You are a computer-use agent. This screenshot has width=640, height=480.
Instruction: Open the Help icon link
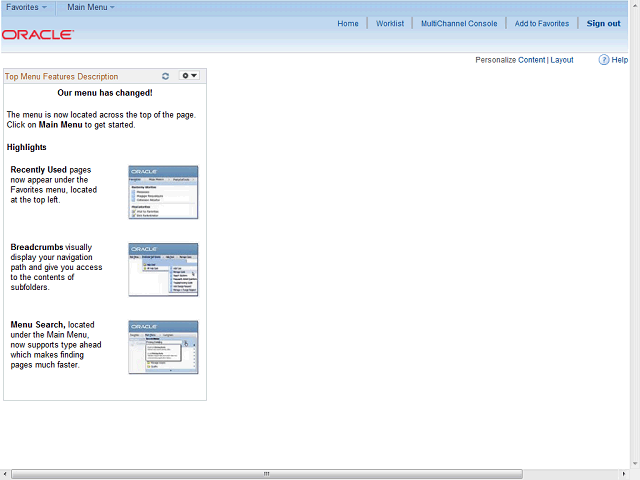(613, 60)
